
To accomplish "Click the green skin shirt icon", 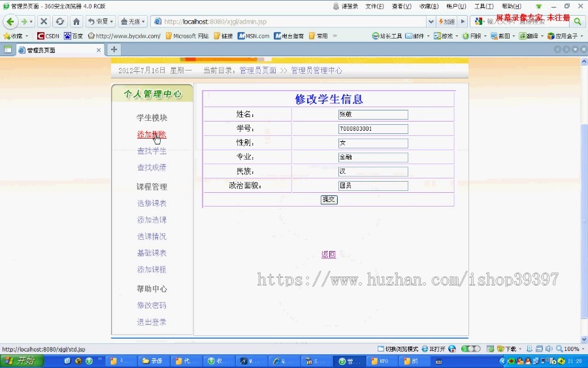I will [x=539, y=7].
